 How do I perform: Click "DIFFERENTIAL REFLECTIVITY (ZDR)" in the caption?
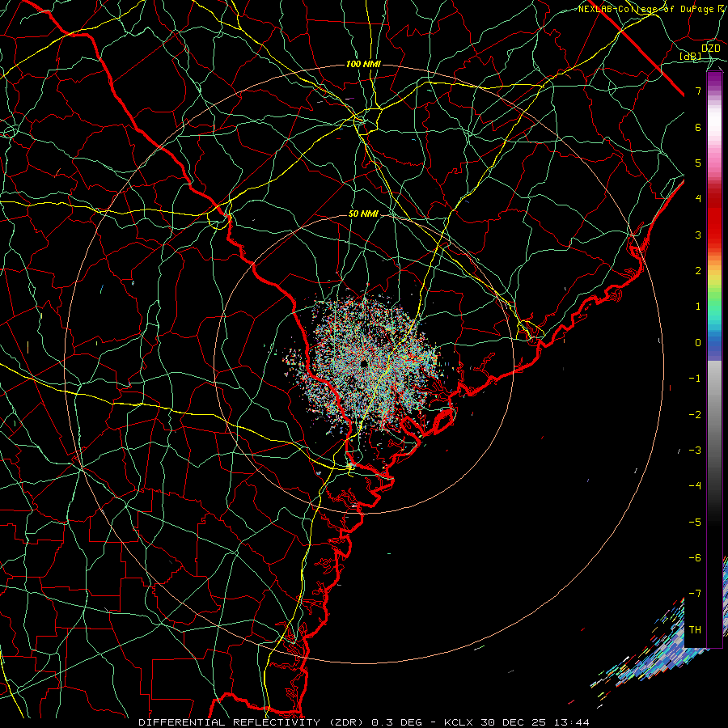252,722
